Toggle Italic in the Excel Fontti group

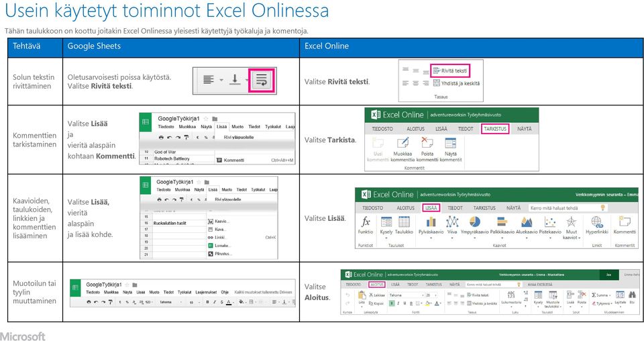click(x=398, y=303)
